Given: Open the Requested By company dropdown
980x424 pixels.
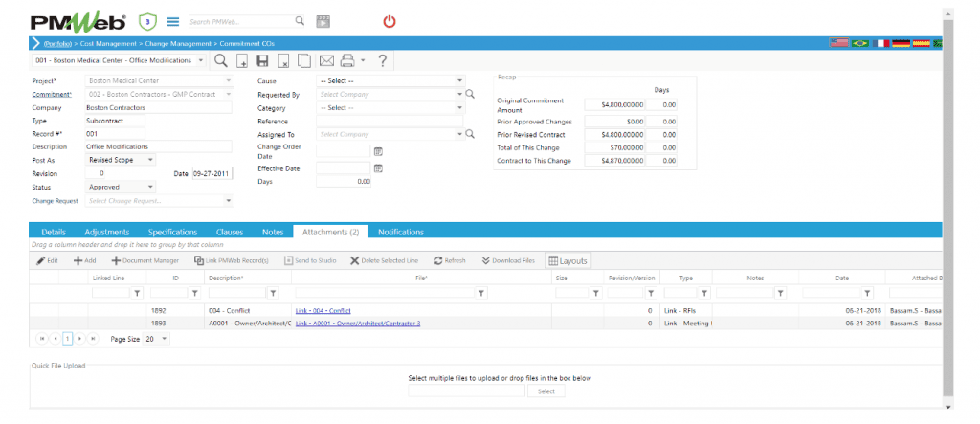Looking at the screenshot, I should pyautogui.click(x=460, y=95).
